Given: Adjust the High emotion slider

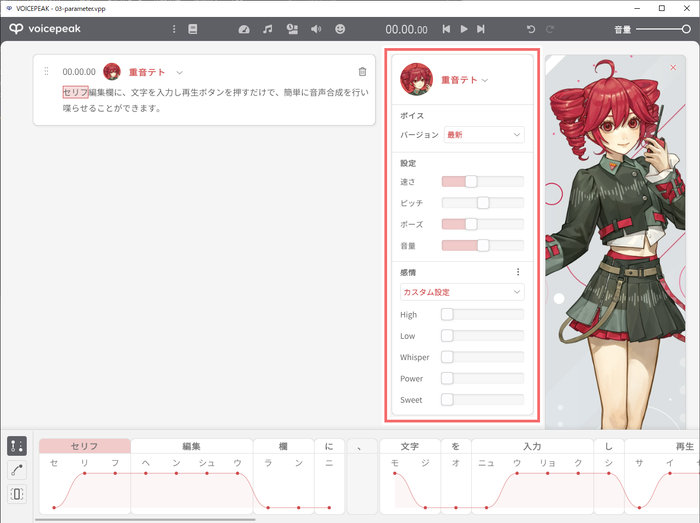Looking at the screenshot, I should click(x=483, y=315).
